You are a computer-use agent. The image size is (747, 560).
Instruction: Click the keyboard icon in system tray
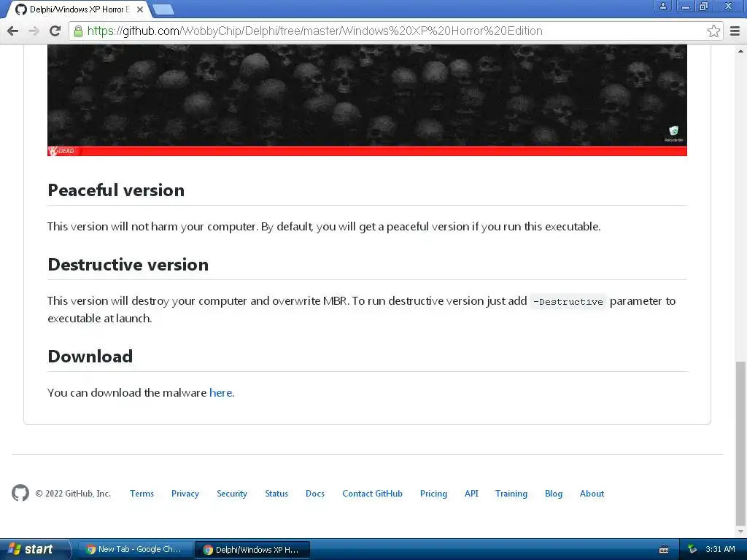click(x=663, y=550)
